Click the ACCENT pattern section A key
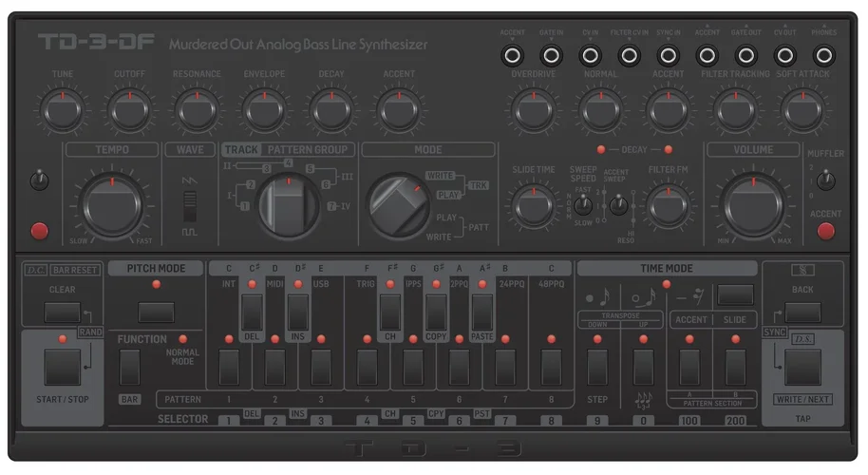Image resolution: width=868 pixels, height=475 pixels. click(x=689, y=367)
